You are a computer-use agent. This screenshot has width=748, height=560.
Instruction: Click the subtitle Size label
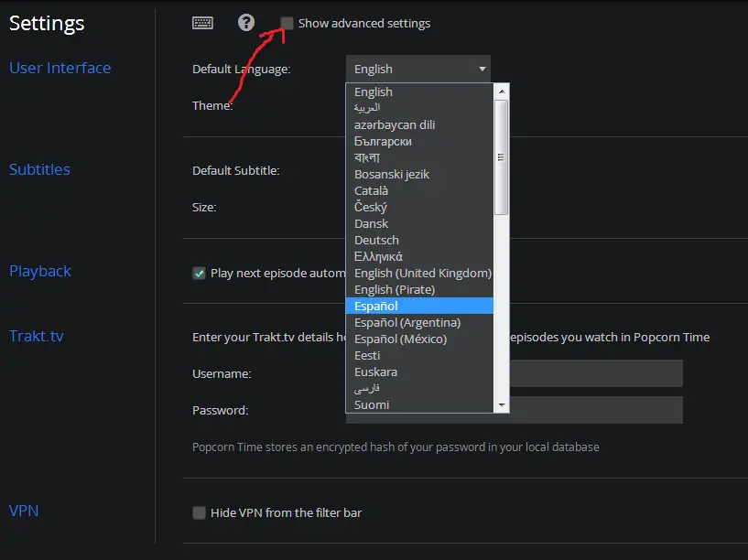point(204,208)
